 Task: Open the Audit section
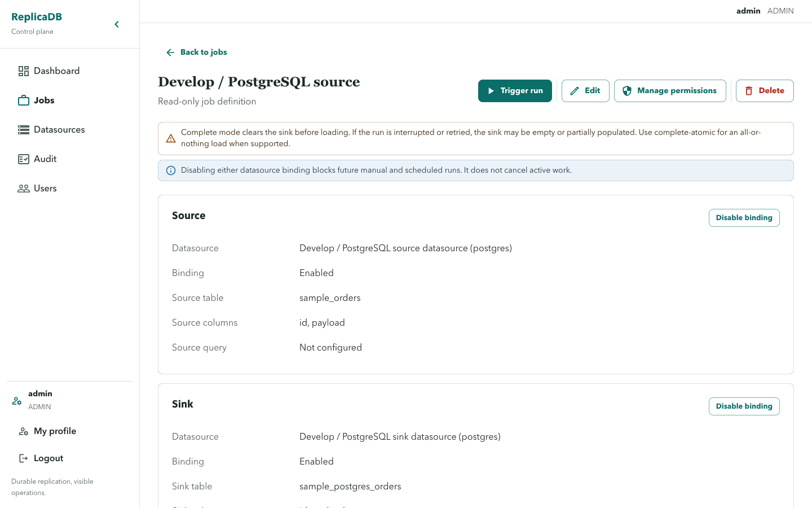69,159
